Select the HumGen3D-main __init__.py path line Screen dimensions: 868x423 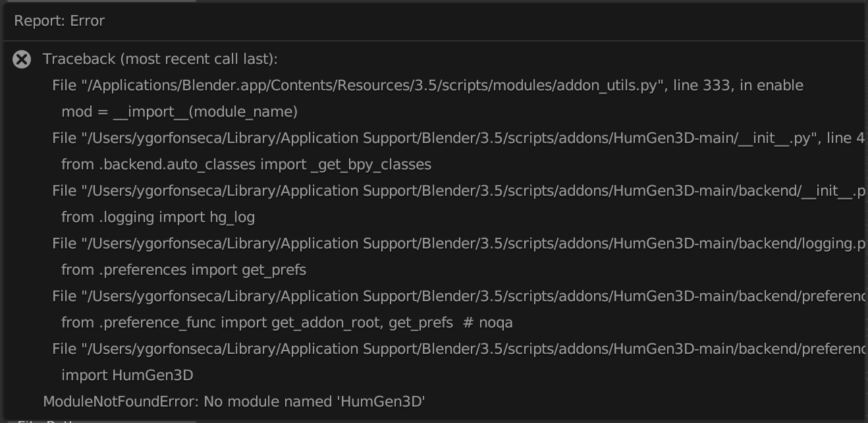(454, 138)
